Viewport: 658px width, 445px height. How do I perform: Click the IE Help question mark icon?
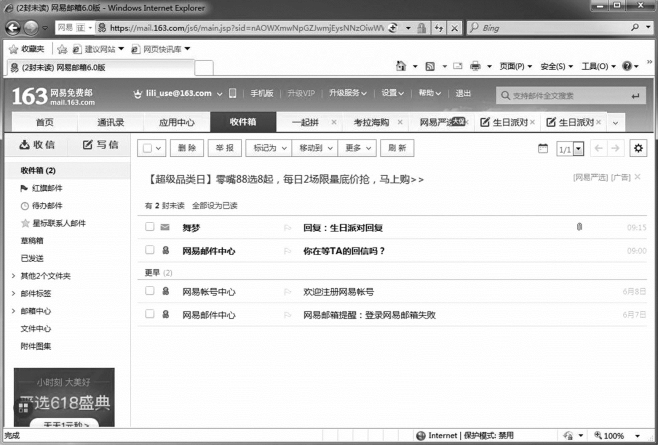tap(627, 66)
